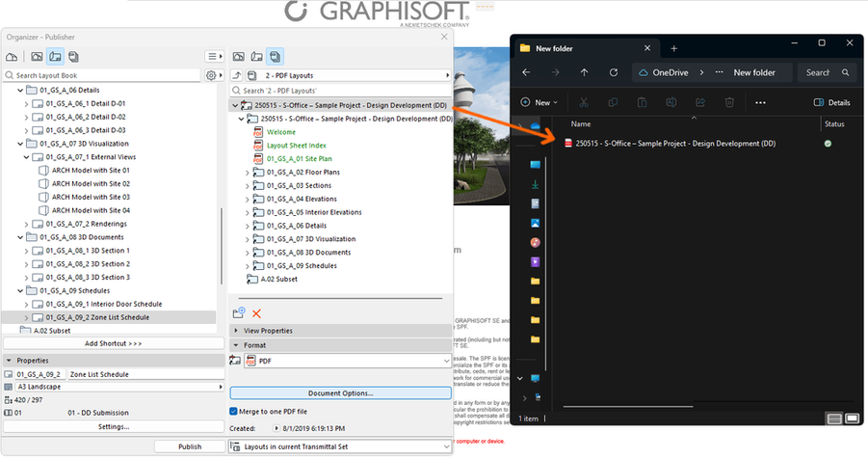
Task: Click the Search Layout Book field
Action: 106,75
